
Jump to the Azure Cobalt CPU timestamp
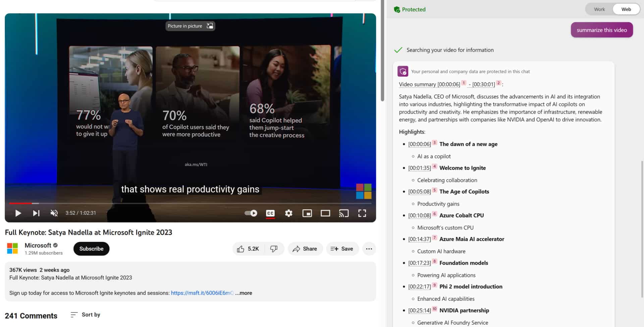click(420, 215)
